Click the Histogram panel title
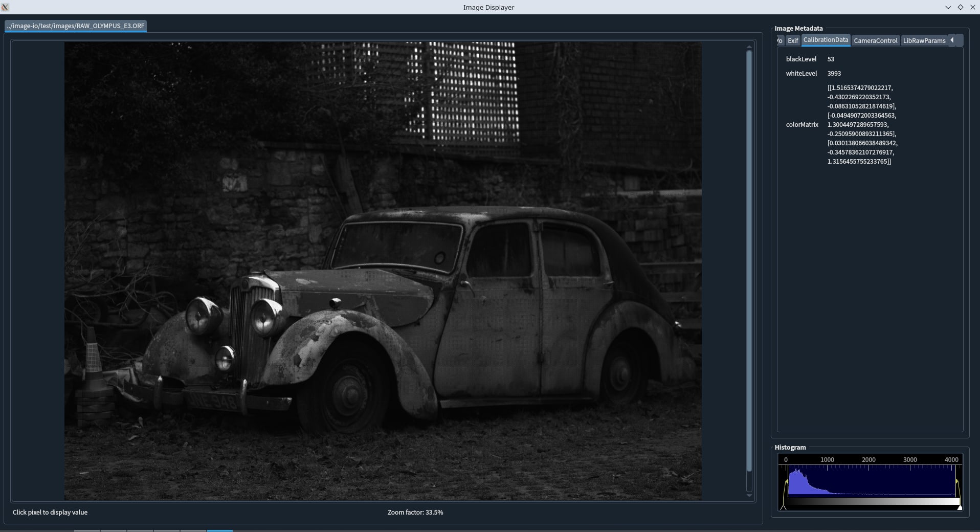The height and width of the screenshot is (532, 980). pos(790,448)
